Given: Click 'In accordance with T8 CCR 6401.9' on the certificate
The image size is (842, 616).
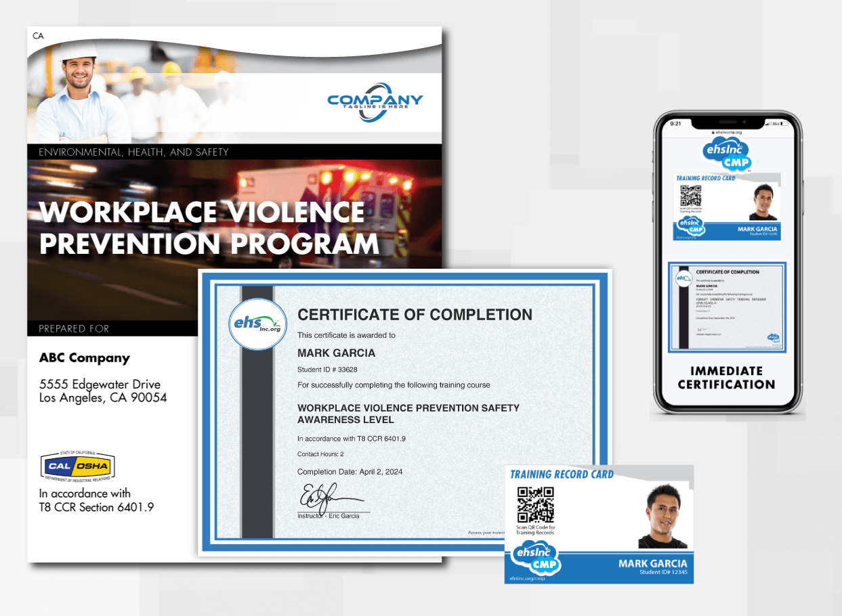Looking at the screenshot, I should 352,439.
